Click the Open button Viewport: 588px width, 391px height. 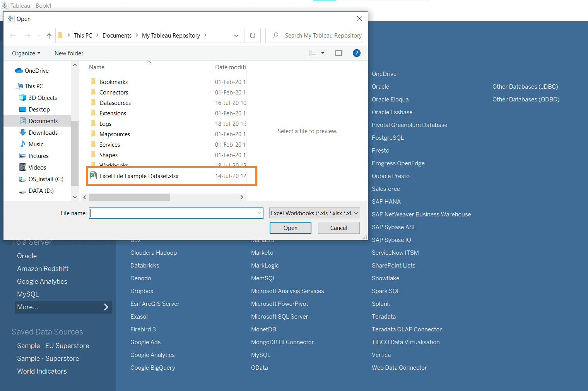[291, 228]
